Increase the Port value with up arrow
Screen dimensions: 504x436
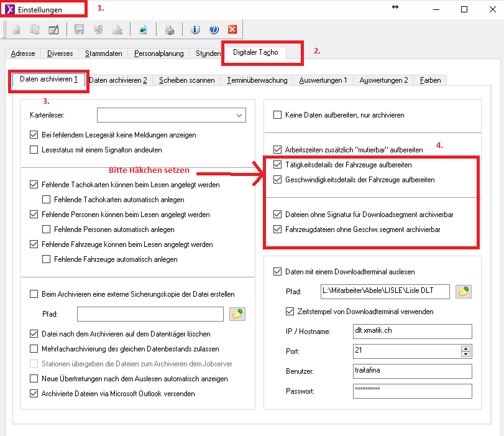pyautogui.click(x=465, y=348)
